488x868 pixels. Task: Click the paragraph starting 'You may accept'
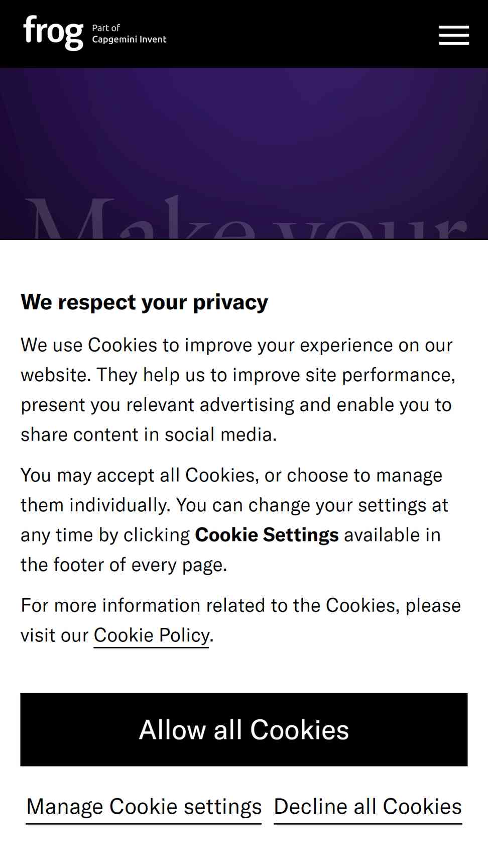point(235,520)
